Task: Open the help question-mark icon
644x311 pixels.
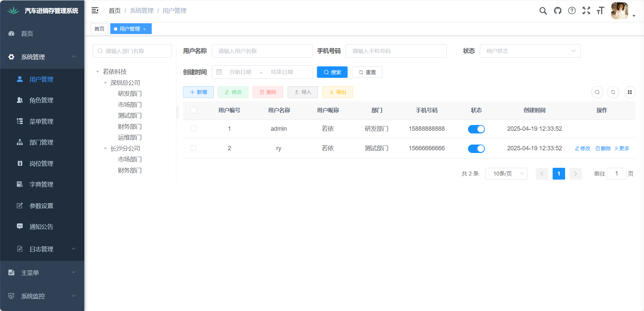Action: (x=572, y=11)
